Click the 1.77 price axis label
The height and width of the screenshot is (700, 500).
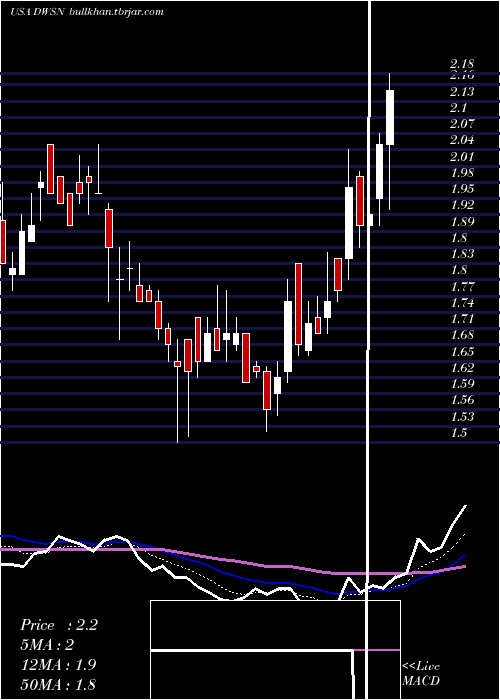point(462,287)
